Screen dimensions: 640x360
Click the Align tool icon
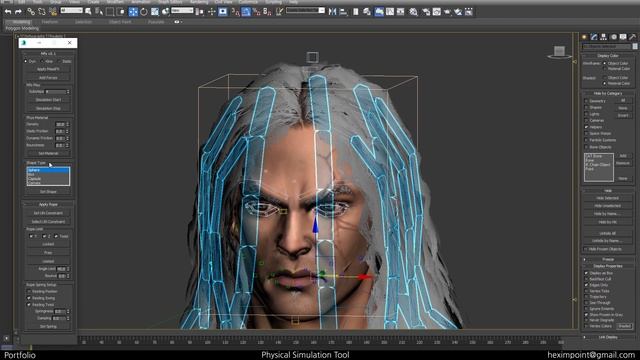[344, 12]
